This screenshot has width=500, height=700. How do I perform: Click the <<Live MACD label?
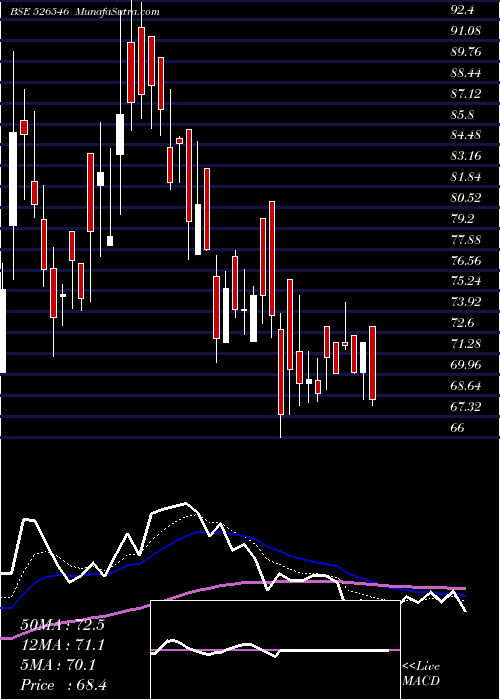click(421, 674)
